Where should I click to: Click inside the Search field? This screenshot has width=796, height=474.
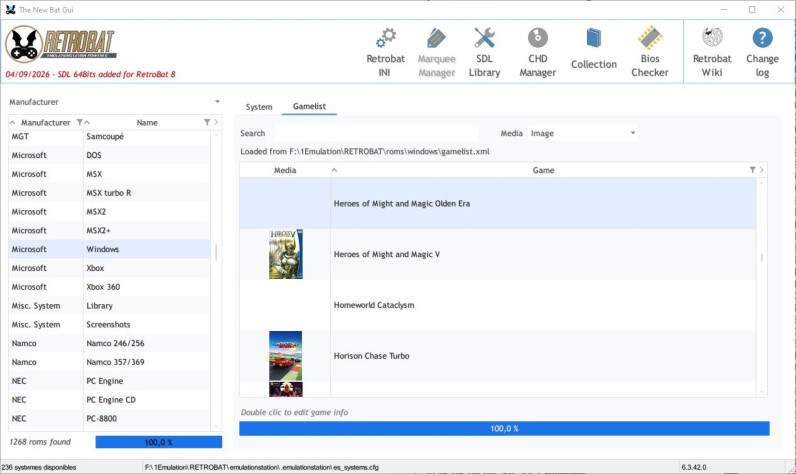coord(376,133)
